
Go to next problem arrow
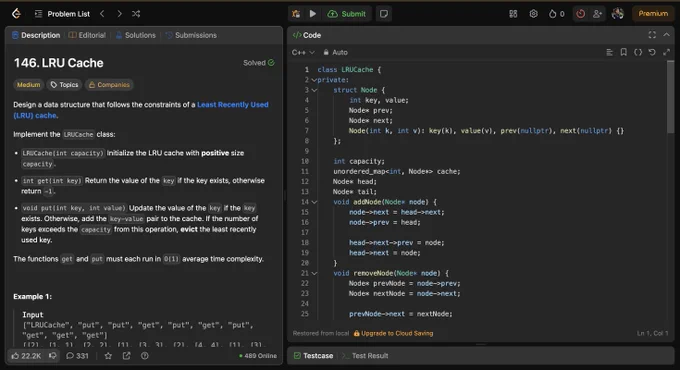tap(119, 14)
